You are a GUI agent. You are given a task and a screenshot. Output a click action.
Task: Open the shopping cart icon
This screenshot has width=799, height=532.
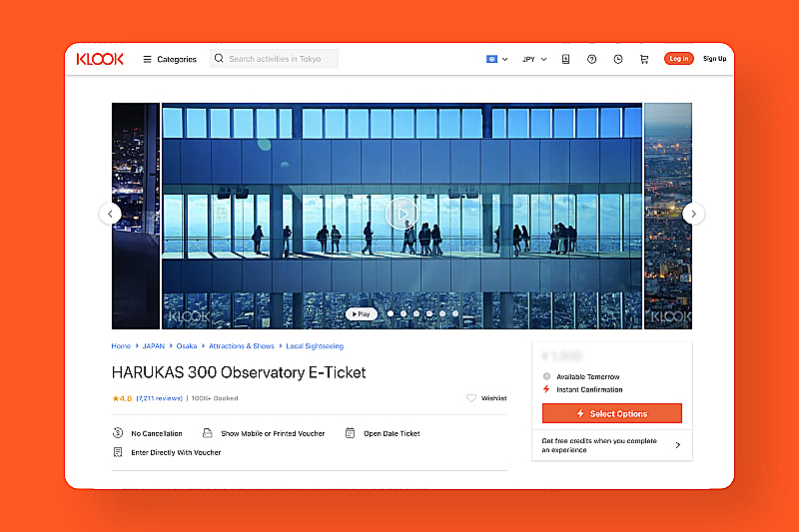[644, 59]
